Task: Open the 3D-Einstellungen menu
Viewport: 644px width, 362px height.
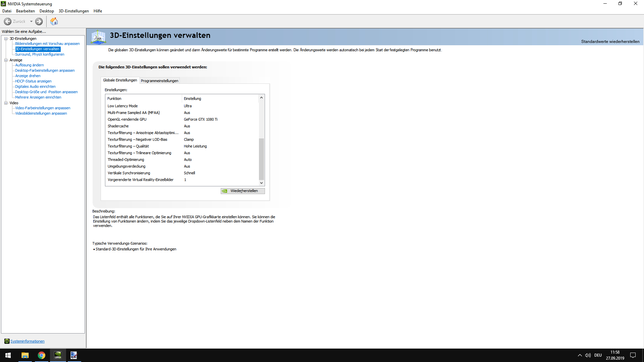Action: pos(73,11)
